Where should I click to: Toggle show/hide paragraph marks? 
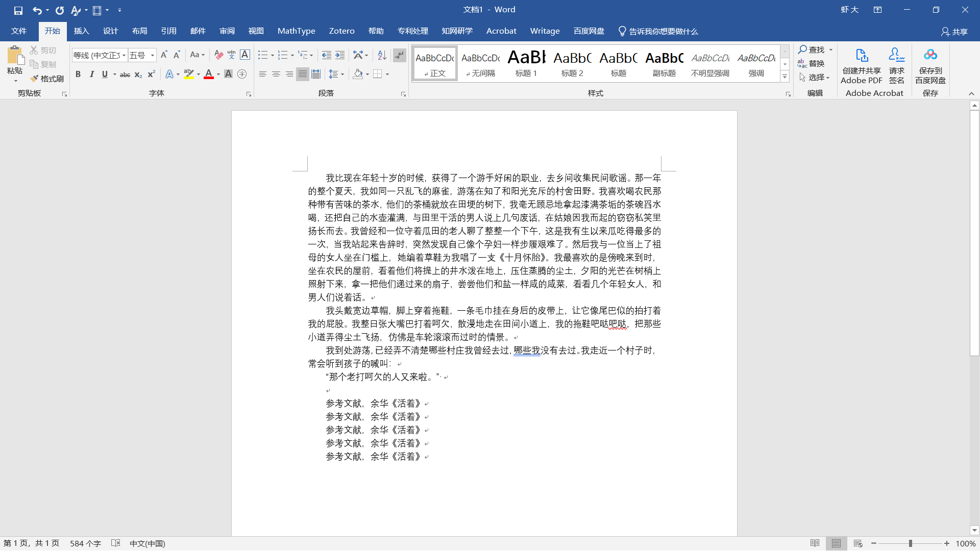pyautogui.click(x=400, y=55)
